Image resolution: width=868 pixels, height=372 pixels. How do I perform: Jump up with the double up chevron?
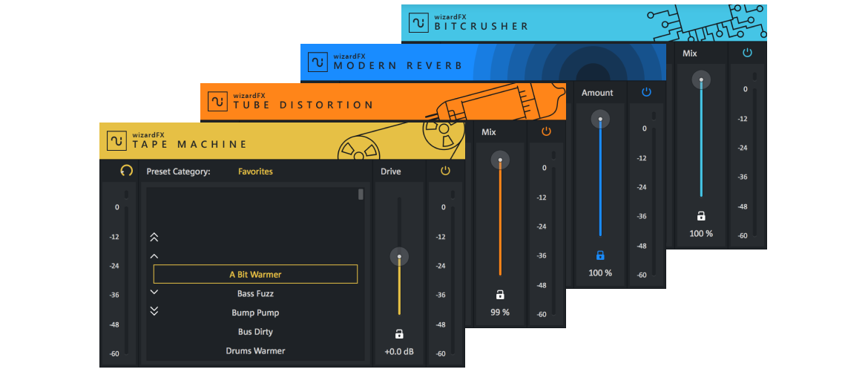point(154,238)
